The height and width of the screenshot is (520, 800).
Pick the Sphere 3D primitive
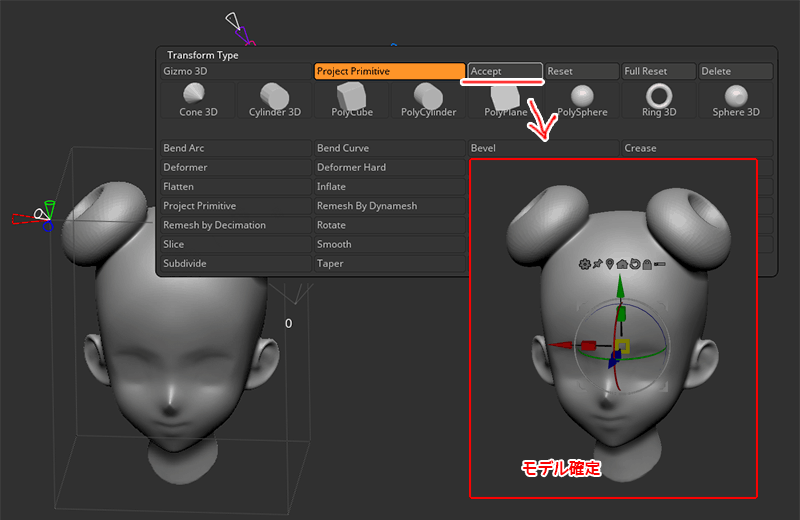736,99
